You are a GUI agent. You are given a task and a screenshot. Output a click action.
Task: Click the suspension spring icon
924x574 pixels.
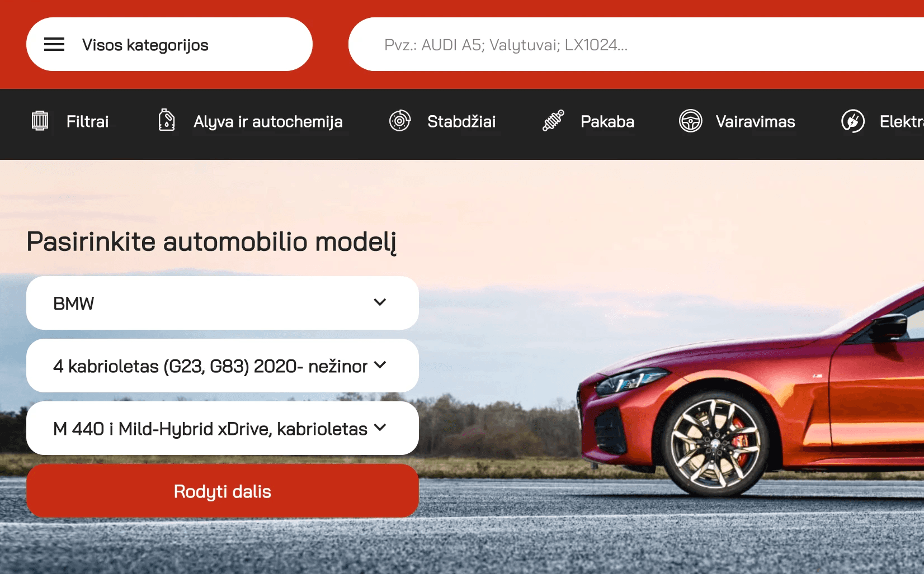pyautogui.click(x=553, y=121)
